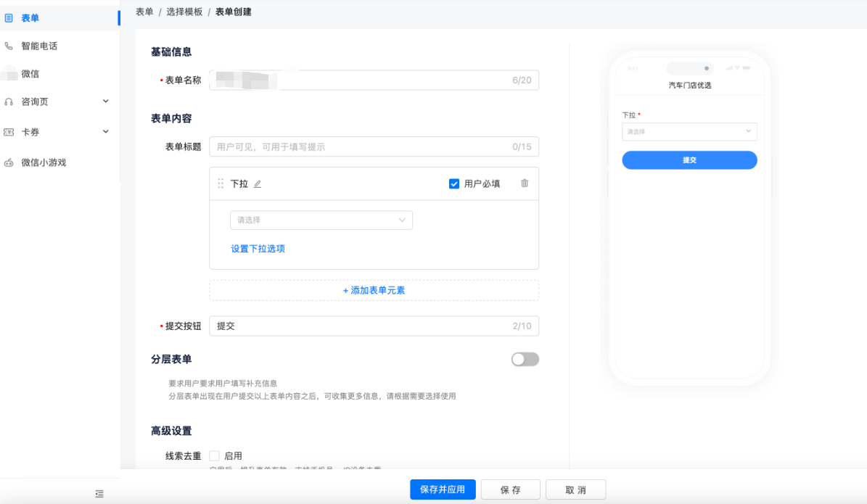Click the 表单标题 input field
Image resolution: width=867 pixels, height=504 pixels.
tap(374, 146)
